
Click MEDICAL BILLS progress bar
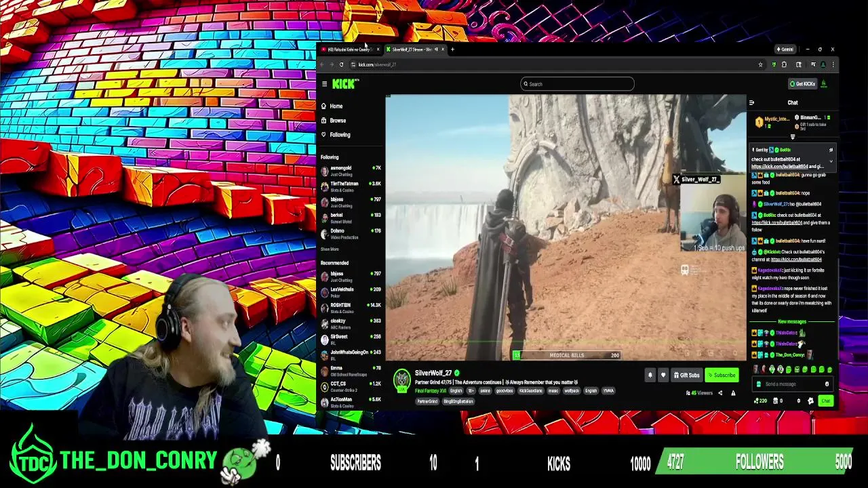pyautogui.click(x=567, y=355)
